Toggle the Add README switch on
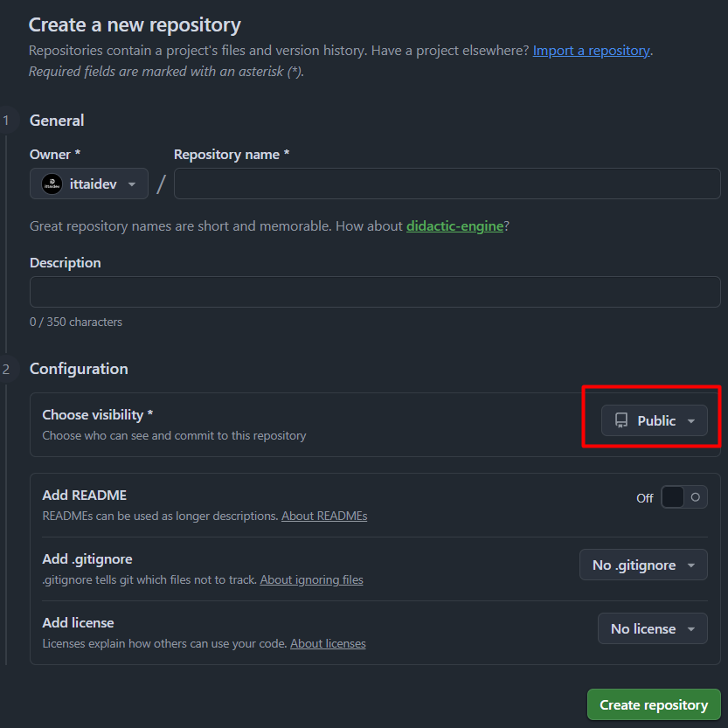Viewport: 728px width, 728px height. click(x=684, y=496)
